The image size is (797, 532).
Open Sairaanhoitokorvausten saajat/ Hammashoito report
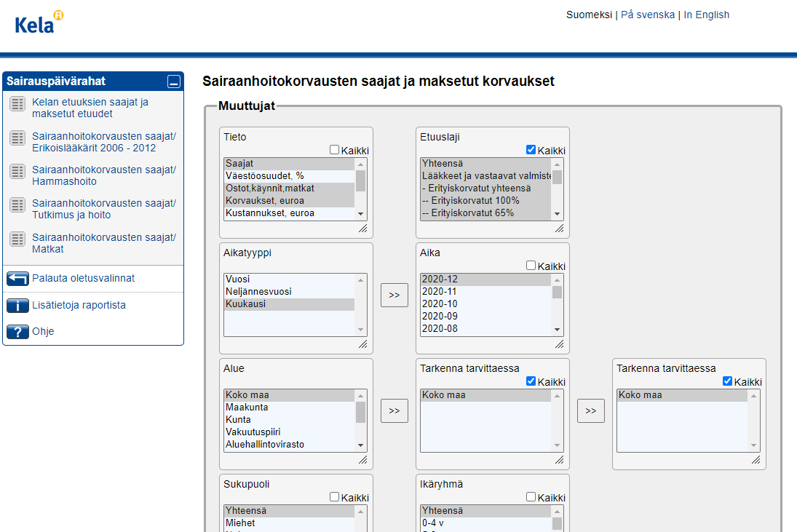pos(103,176)
